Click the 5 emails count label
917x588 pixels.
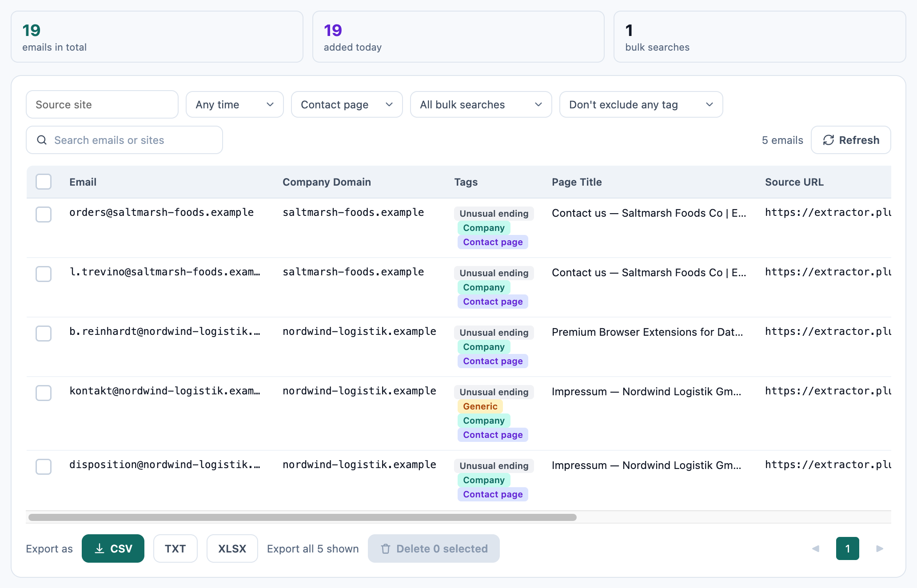782,140
